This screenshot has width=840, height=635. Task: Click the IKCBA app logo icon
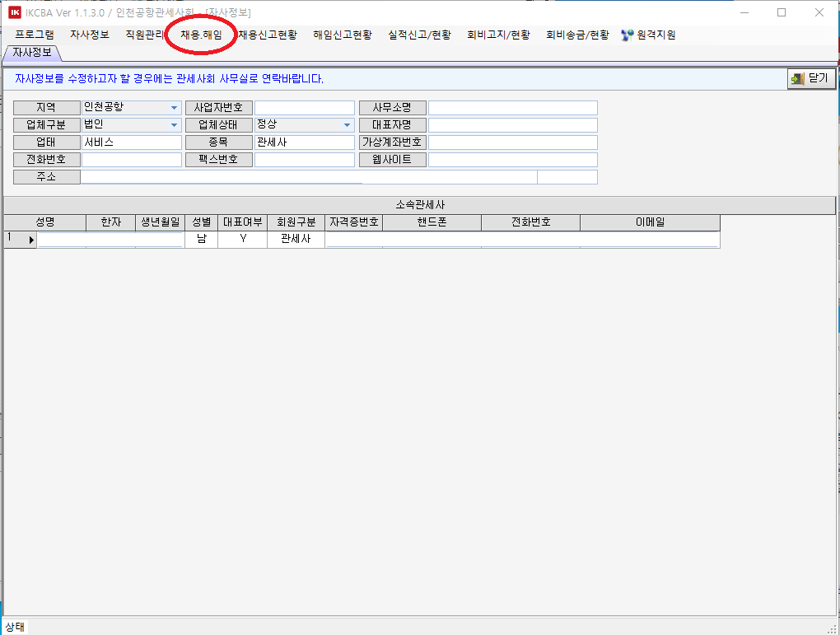pyautogui.click(x=15, y=12)
